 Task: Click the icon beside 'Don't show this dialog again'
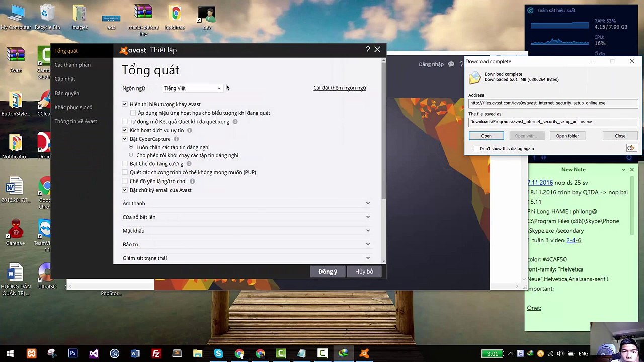point(631,148)
